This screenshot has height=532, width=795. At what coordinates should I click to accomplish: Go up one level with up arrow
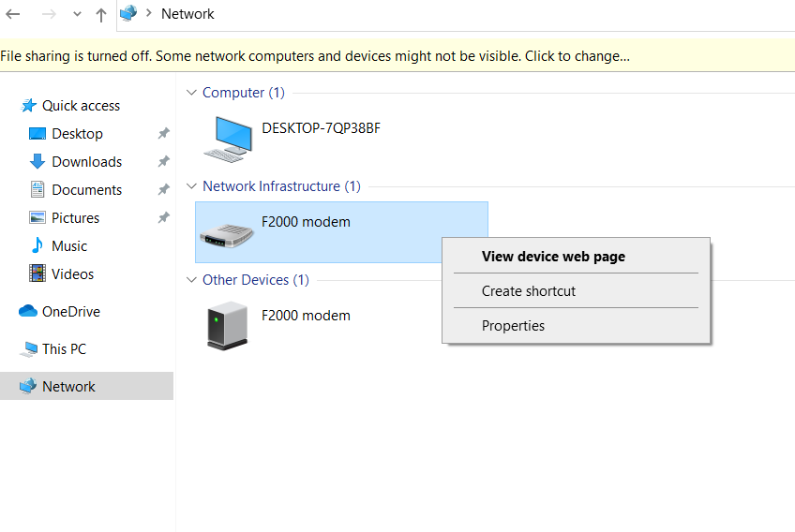tap(101, 15)
